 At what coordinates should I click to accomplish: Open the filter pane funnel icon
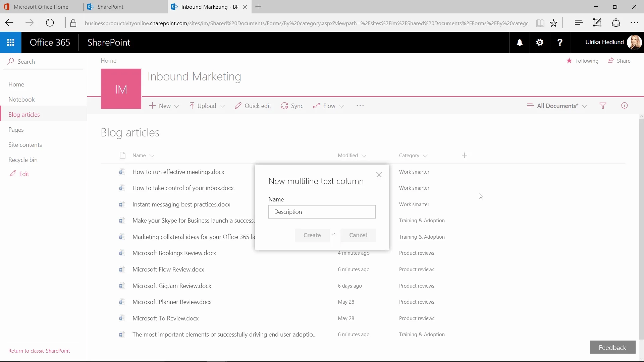[603, 106]
